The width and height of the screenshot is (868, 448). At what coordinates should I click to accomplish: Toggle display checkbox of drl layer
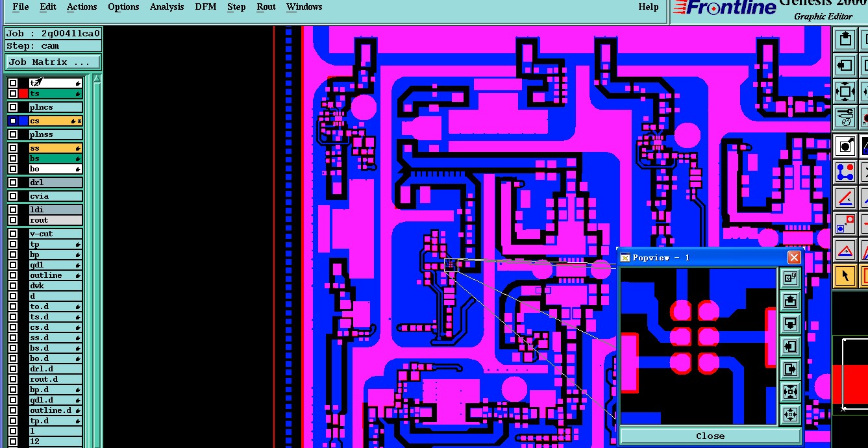13,182
